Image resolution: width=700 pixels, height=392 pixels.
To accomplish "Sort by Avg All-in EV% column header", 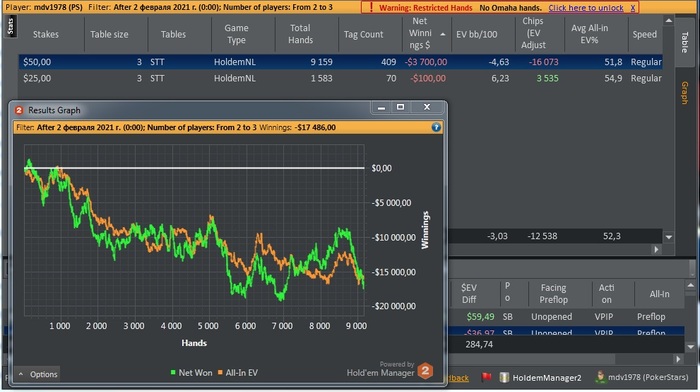I will 589,34.
